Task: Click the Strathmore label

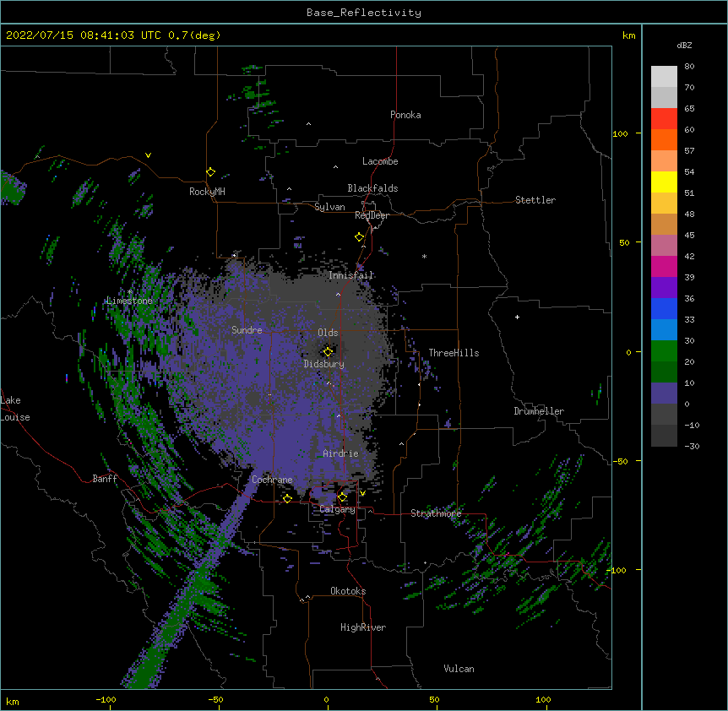Action: pos(436,513)
